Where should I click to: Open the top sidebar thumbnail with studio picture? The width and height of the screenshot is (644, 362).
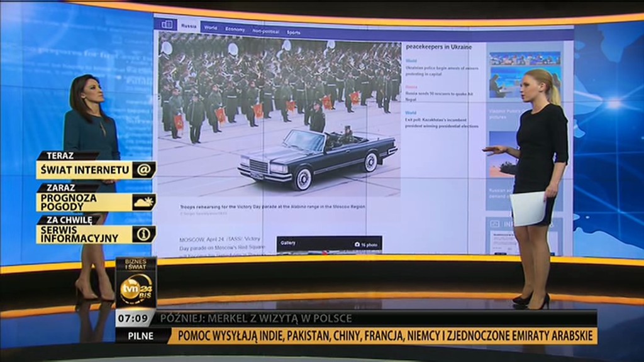(x=525, y=75)
